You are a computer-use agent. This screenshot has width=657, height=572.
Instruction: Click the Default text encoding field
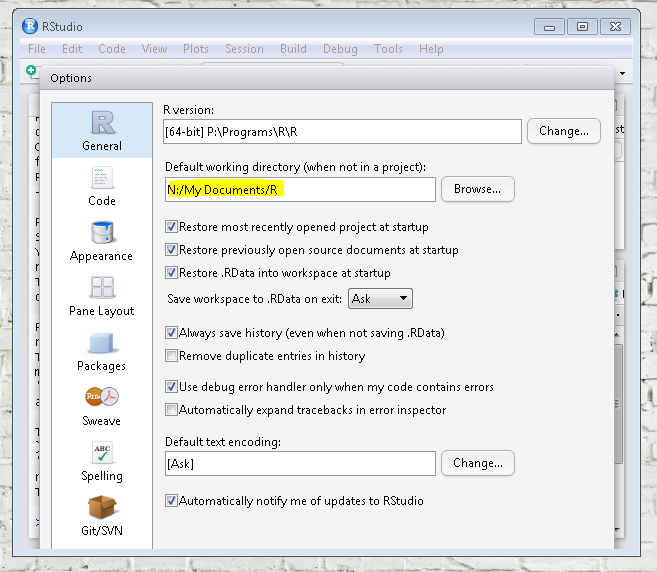(x=300, y=463)
